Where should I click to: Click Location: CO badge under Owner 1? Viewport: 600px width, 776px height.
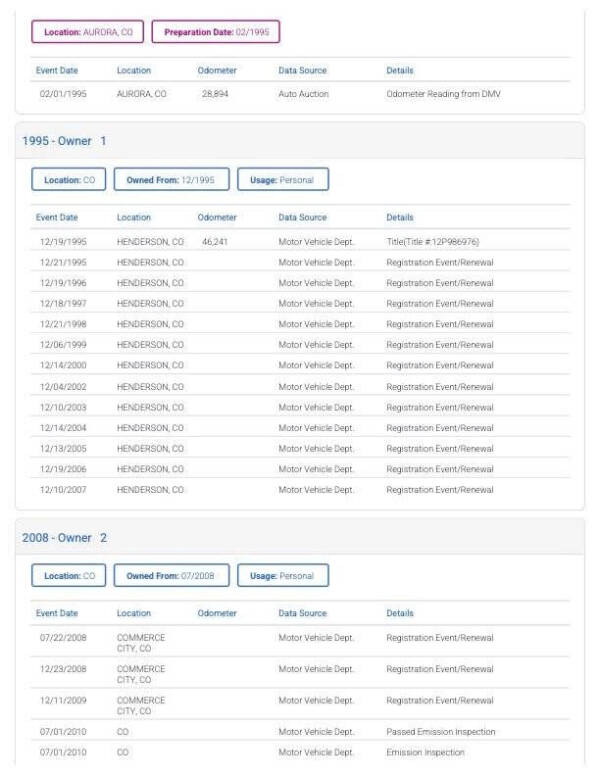tap(69, 180)
